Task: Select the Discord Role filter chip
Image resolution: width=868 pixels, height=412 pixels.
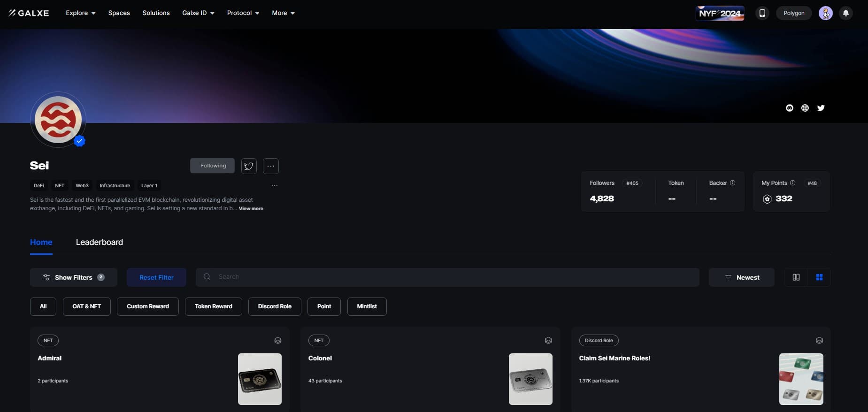Action: [275, 306]
